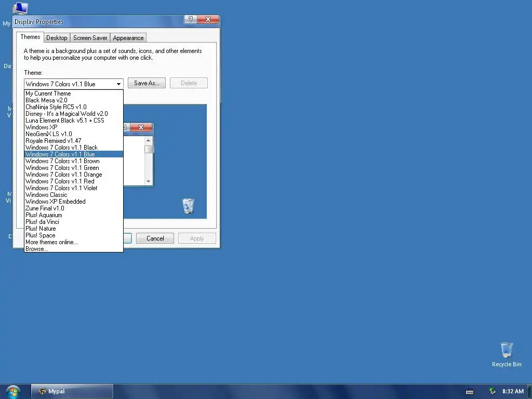Select Black Mesa v2.0 theme
The height and width of the screenshot is (399, 532).
click(x=74, y=100)
